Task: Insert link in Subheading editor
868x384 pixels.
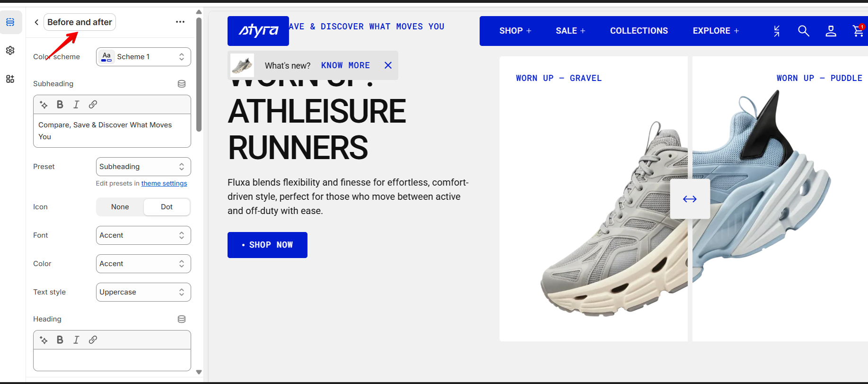Action: (93, 105)
